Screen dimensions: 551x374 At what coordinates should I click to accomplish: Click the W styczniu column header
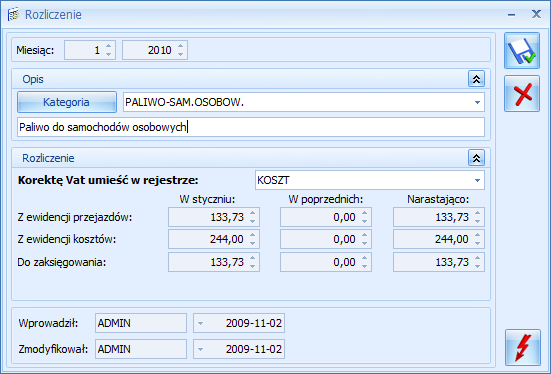(207, 199)
